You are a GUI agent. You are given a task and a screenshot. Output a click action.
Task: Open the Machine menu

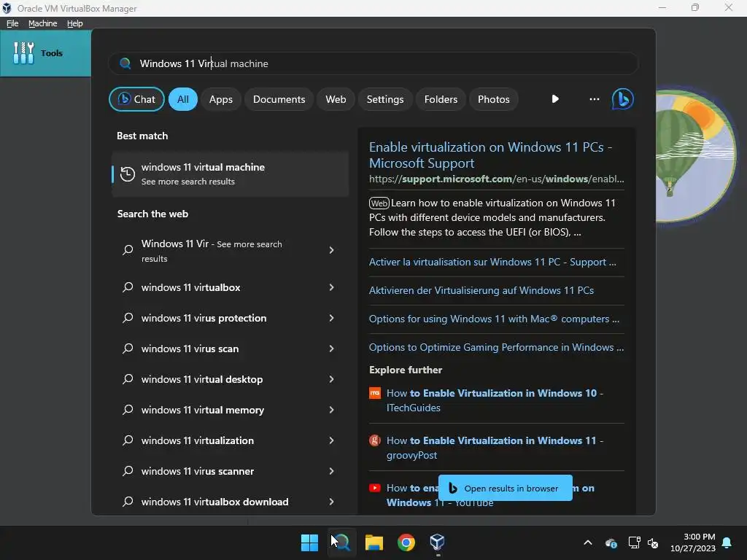point(42,23)
